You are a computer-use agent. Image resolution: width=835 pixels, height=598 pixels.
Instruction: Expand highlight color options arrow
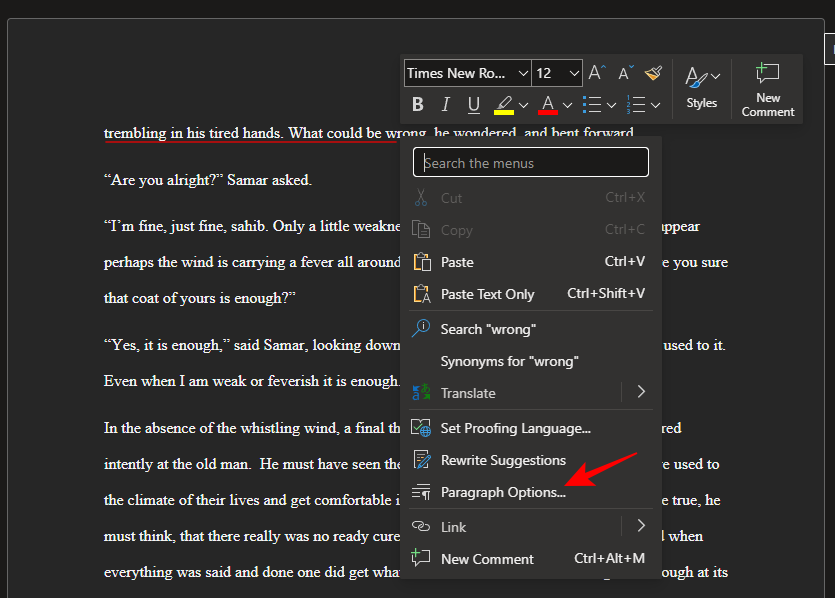tap(523, 105)
